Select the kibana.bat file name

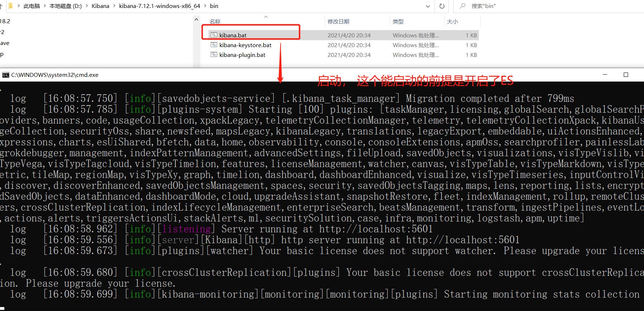(x=233, y=35)
